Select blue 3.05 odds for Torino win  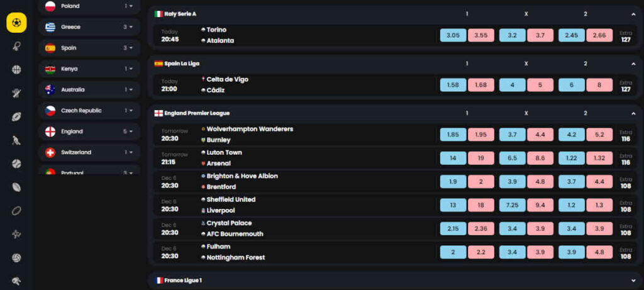(453, 35)
